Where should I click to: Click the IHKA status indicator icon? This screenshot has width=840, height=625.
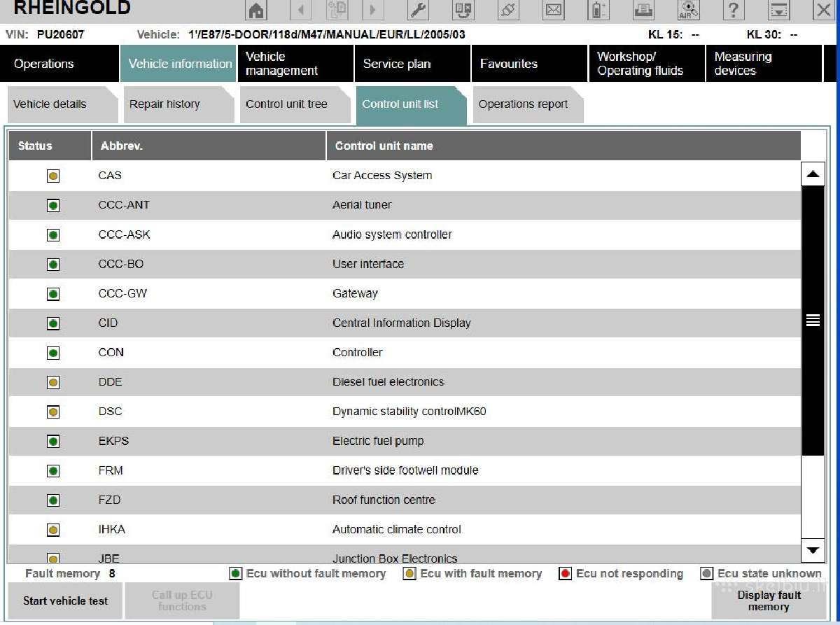(53, 530)
